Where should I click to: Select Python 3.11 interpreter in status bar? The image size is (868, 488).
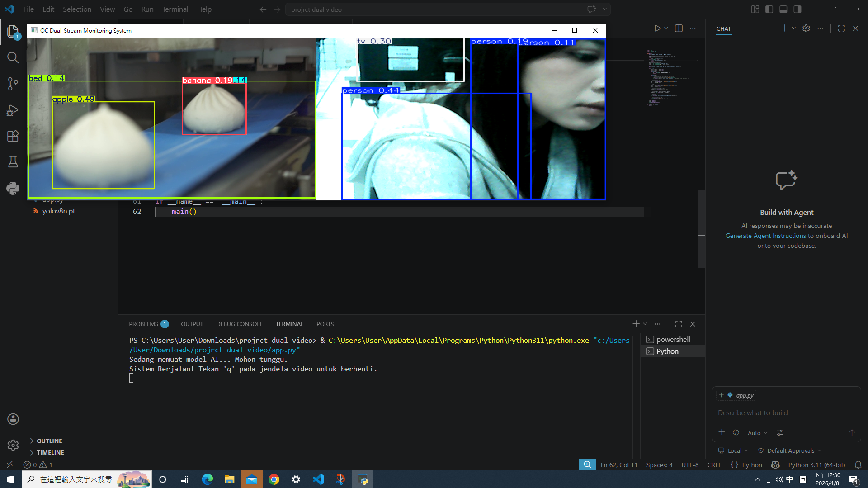pos(816,465)
